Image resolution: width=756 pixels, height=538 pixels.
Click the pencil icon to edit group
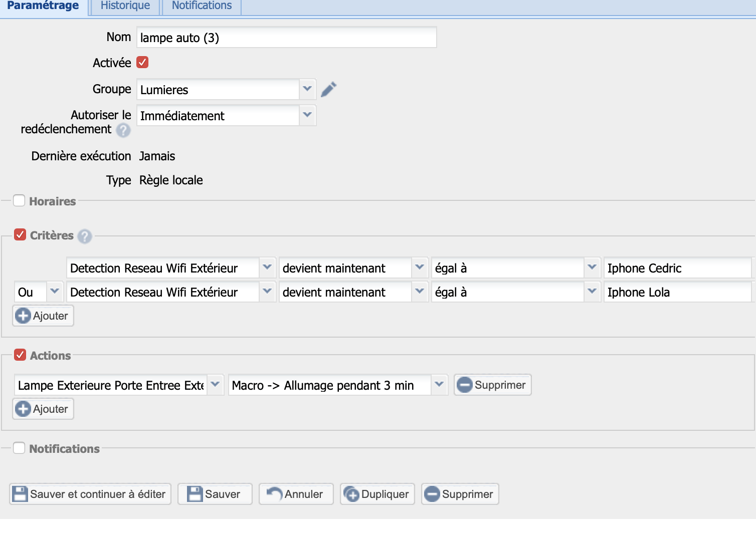[328, 89]
